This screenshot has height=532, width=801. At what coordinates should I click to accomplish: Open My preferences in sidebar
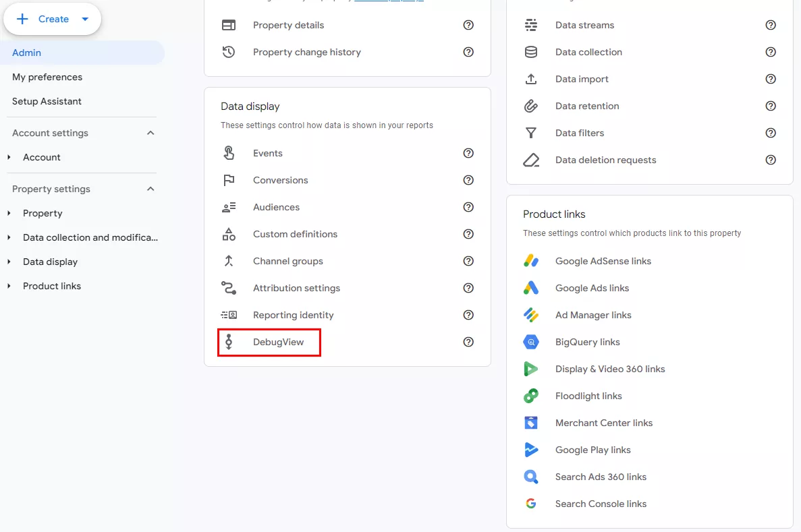point(47,77)
